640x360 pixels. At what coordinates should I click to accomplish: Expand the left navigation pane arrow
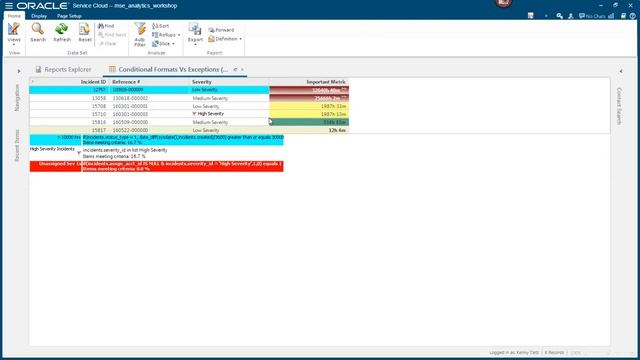[x=19, y=71]
